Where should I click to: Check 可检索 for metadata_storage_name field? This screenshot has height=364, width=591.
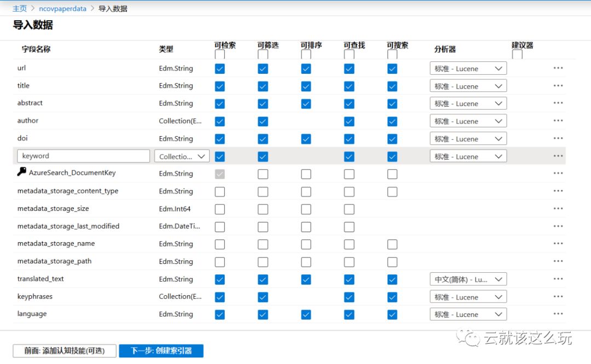220,244
